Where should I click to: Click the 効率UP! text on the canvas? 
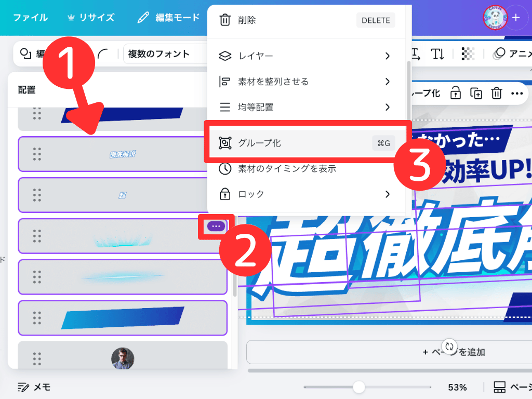[x=487, y=170]
